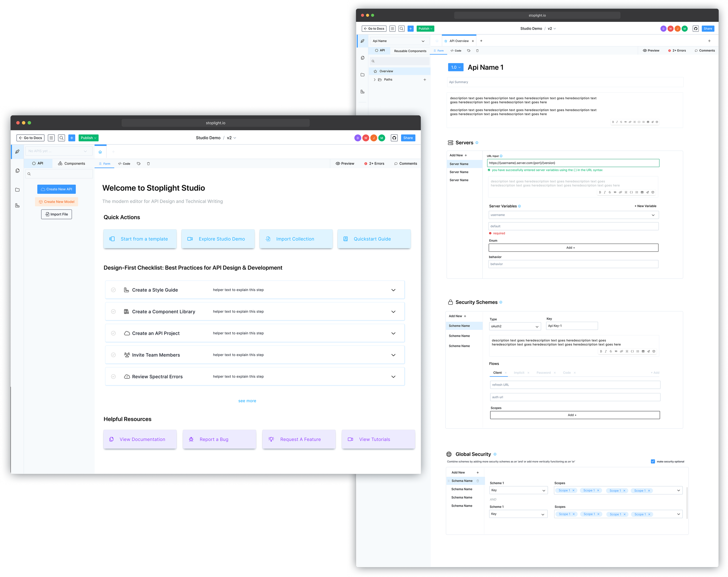Open the list menu icon in front window toolbar
728x577 pixels.
click(51, 138)
